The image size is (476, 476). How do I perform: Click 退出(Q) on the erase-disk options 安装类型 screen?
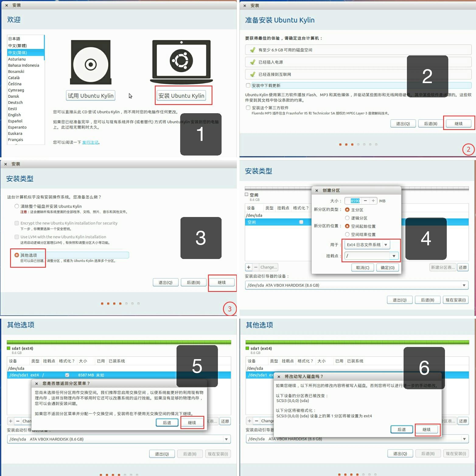click(x=166, y=282)
